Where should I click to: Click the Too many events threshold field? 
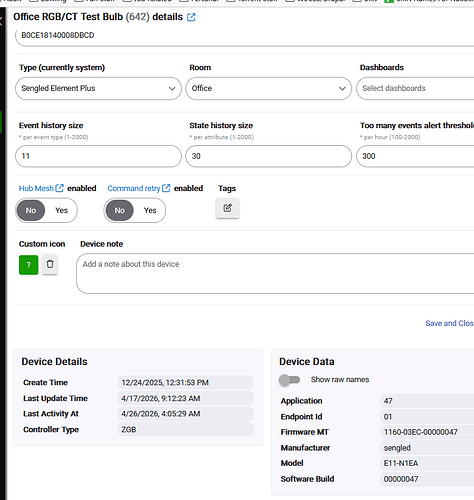click(x=415, y=156)
